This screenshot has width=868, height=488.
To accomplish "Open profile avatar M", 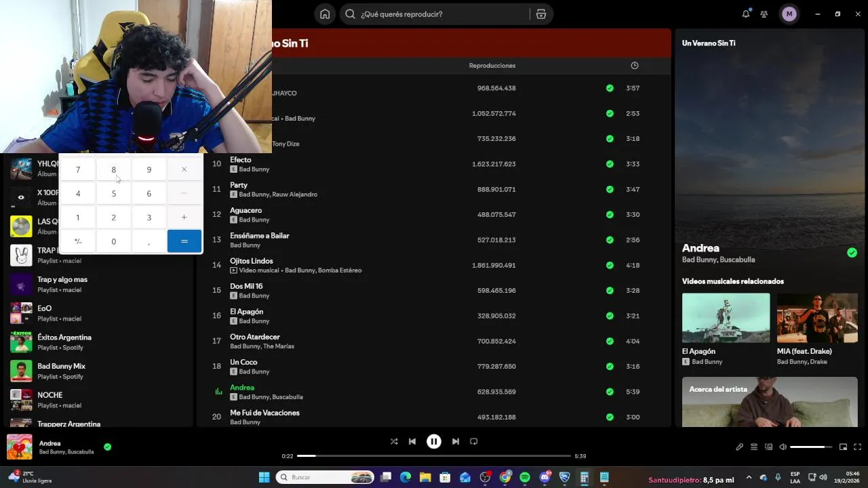I will coord(789,14).
